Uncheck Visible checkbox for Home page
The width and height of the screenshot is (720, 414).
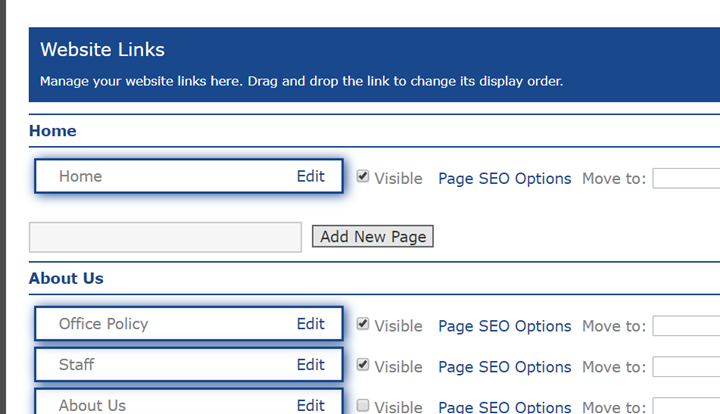click(363, 177)
